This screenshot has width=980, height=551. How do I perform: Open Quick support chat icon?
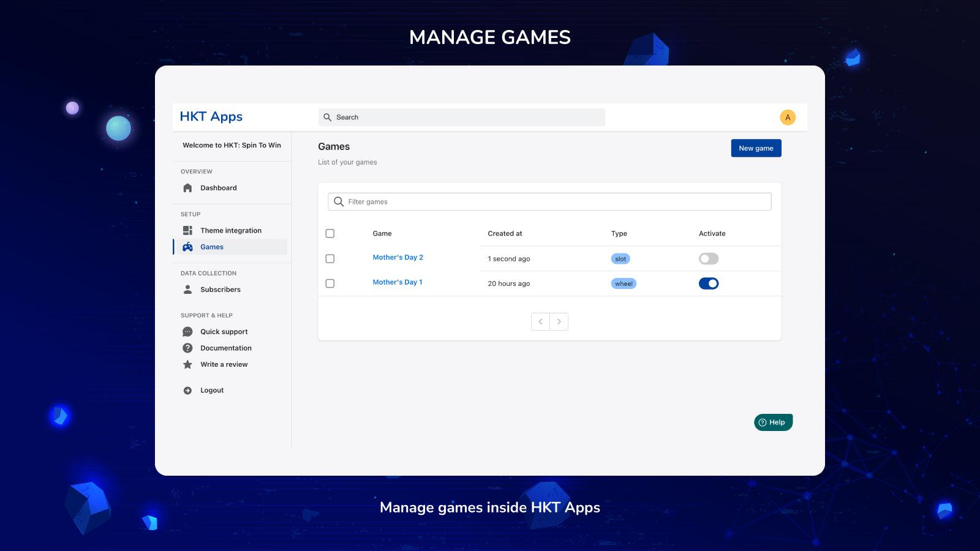click(x=187, y=331)
